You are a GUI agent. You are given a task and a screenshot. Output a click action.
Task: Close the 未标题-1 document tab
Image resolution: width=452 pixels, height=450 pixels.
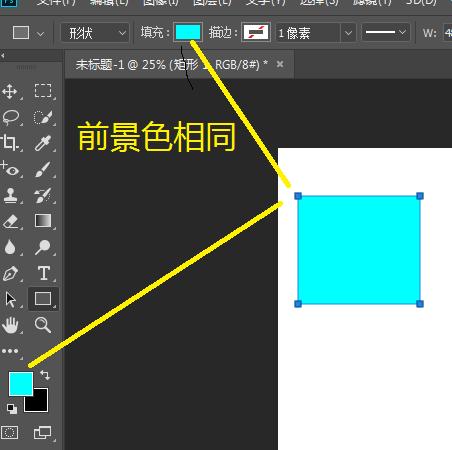pyautogui.click(x=280, y=64)
